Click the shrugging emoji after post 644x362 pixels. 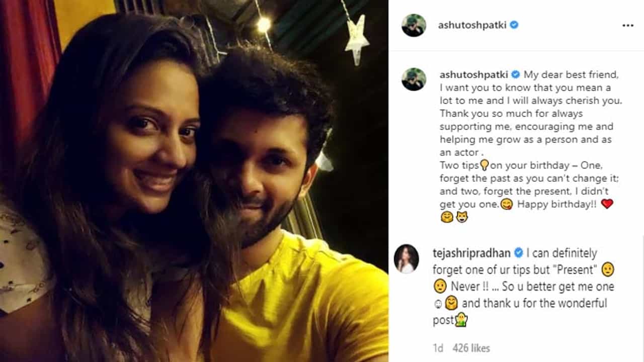point(461,320)
